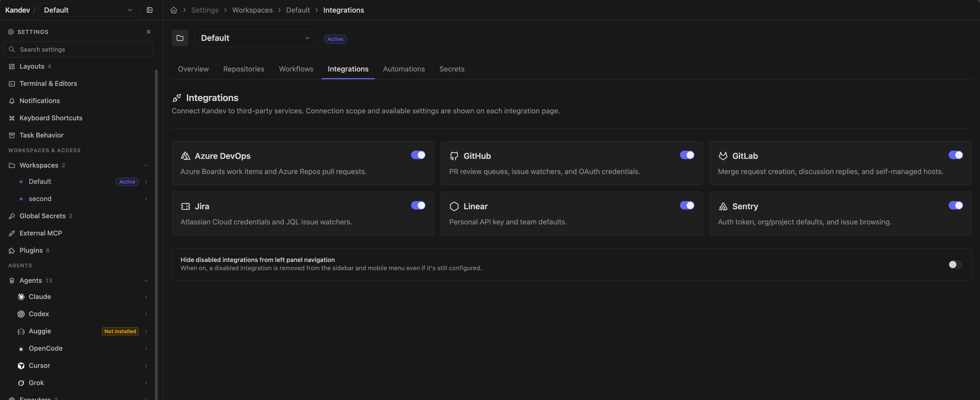Open the Sentry integration card title

coord(745,206)
